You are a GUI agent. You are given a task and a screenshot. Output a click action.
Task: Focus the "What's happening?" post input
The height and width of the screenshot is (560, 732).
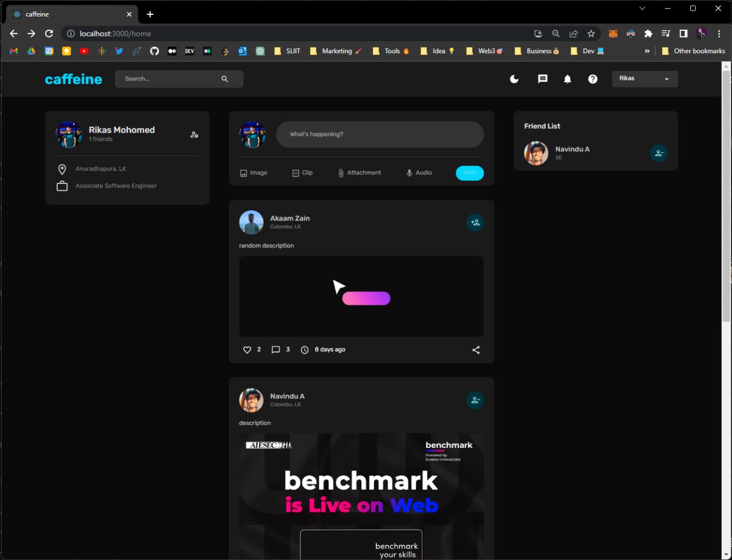click(x=379, y=134)
